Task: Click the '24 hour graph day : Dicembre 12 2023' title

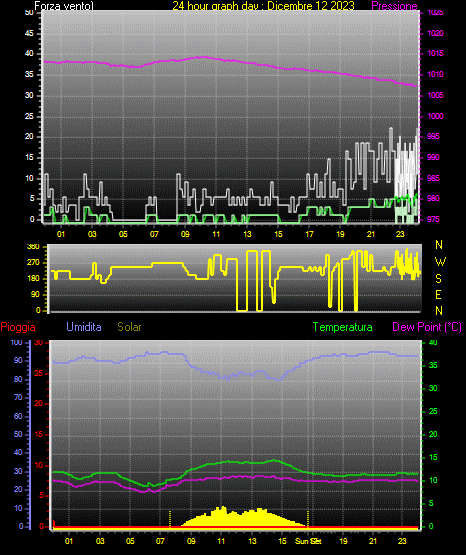Action: (263, 6)
